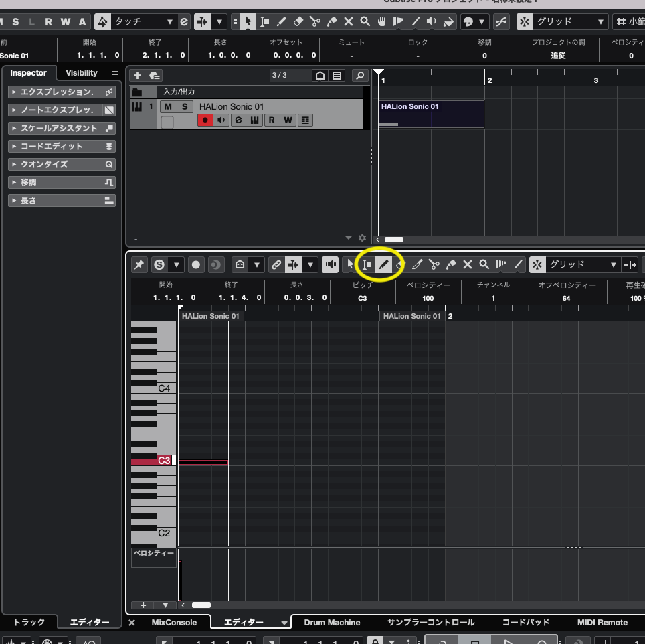The height and width of the screenshot is (644, 645).
Task: Select the HALion Sonic 01 event in project area
Action: (431, 114)
